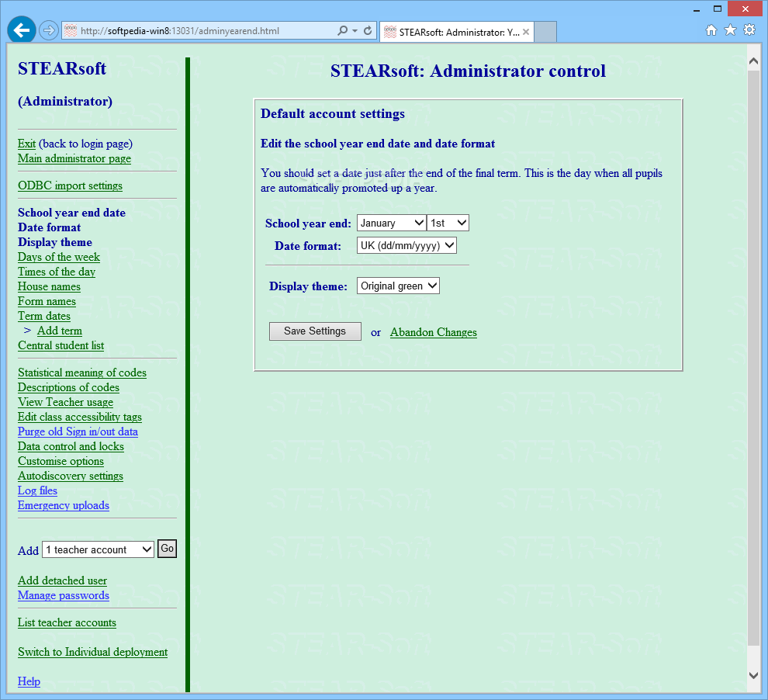
Task: Open the House names link
Action: pos(49,286)
